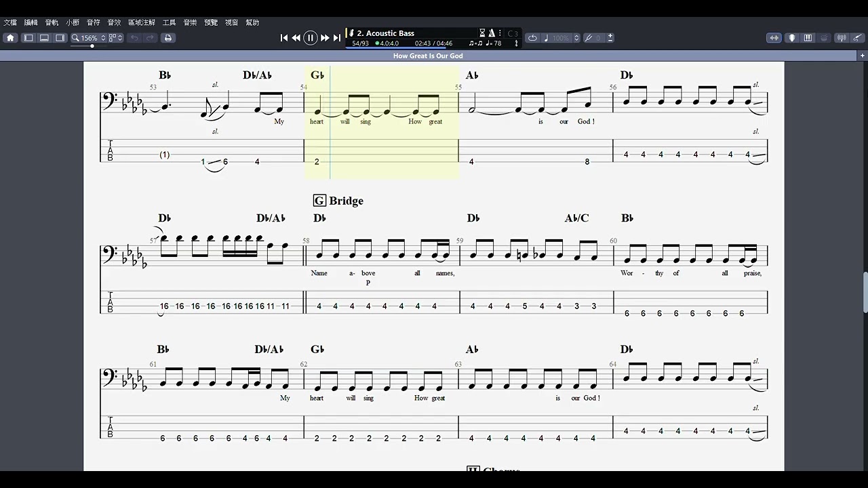Viewport: 868px width, 488px height.
Task: Click the undo arrow icon
Action: (134, 38)
